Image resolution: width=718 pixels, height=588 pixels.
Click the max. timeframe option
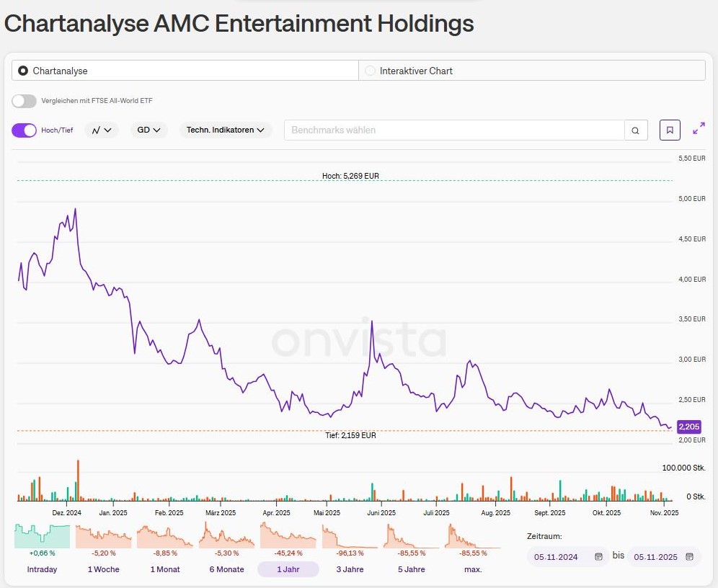tap(473, 537)
